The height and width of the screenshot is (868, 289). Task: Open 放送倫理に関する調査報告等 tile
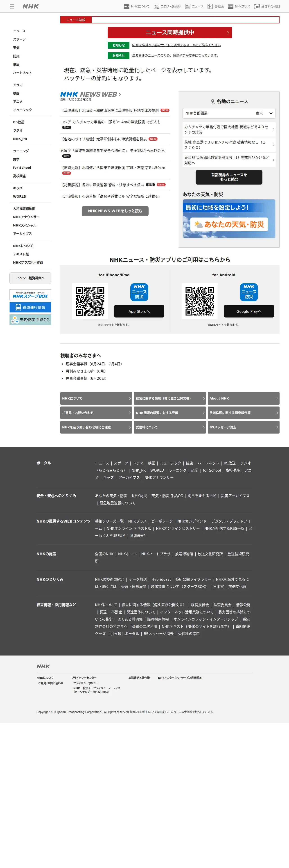click(x=244, y=413)
